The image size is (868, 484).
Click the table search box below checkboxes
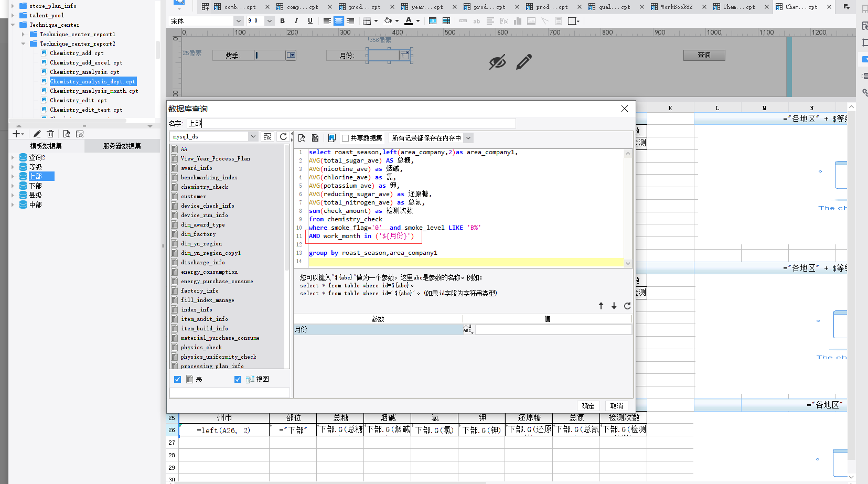pyautogui.click(x=229, y=392)
